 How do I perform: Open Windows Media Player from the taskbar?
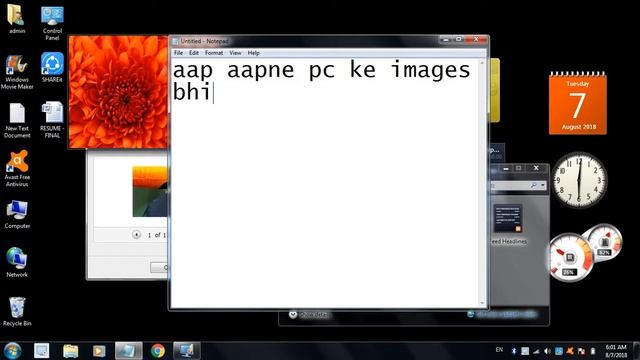click(99, 351)
